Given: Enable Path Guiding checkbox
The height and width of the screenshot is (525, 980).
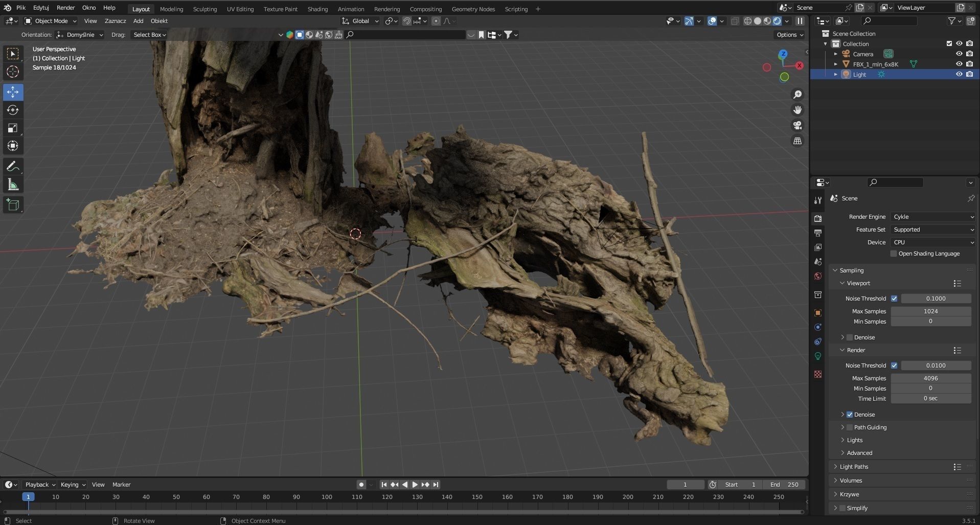Looking at the screenshot, I should 850,427.
